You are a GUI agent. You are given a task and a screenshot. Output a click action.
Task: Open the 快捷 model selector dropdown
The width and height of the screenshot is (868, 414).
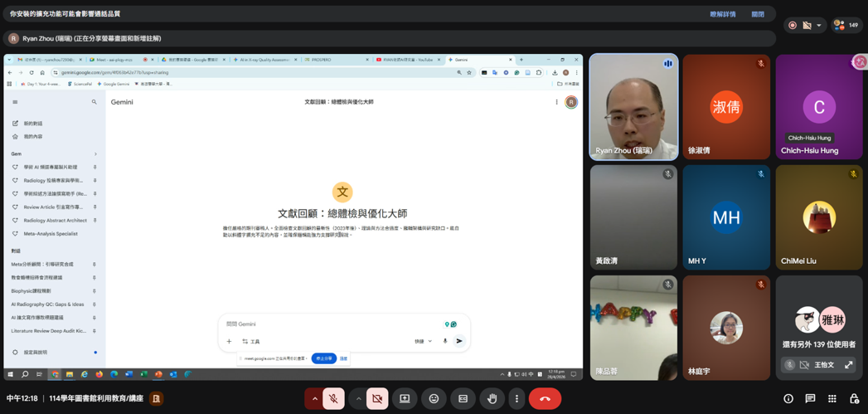pos(423,341)
